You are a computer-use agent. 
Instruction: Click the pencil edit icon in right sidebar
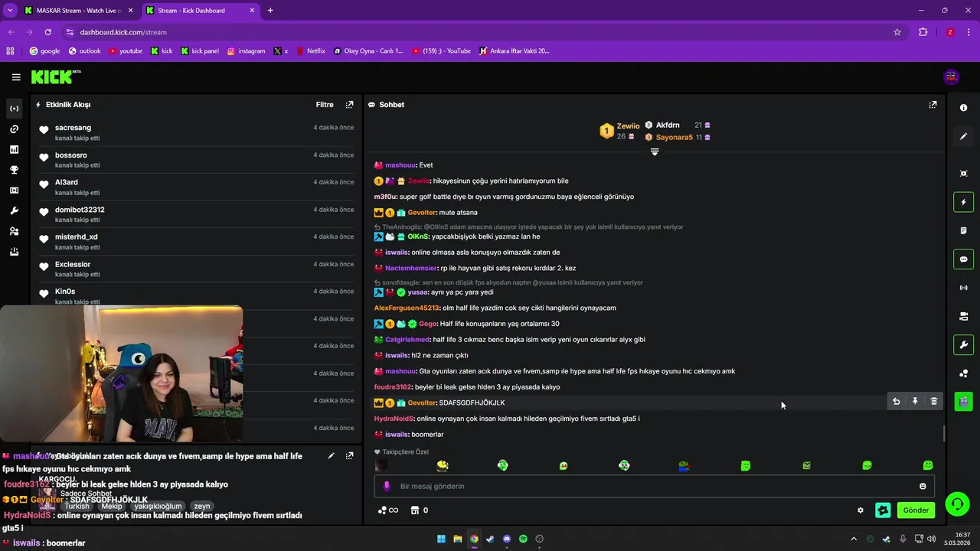click(963, 136)
